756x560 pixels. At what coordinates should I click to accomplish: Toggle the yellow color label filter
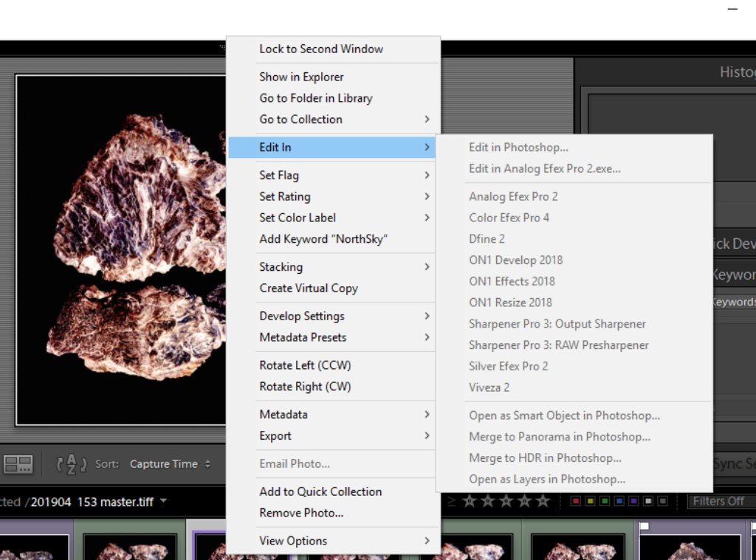pos(590,501)
